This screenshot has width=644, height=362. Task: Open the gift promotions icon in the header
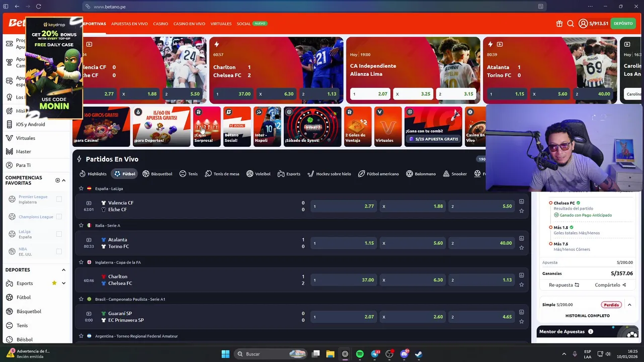click(559, 24)
